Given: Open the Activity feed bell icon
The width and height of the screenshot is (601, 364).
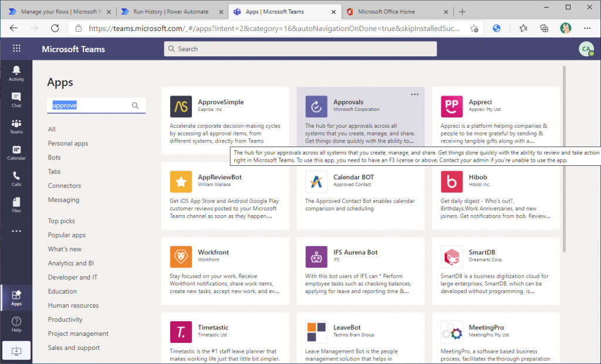Looking at the screenshot, I should coord(16,73).
